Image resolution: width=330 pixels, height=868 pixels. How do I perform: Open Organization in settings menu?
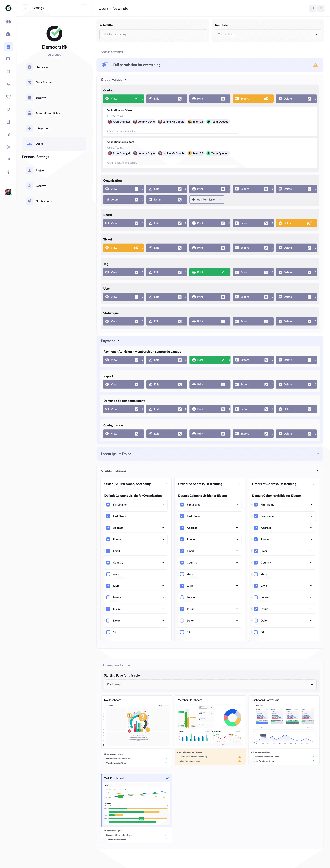point(54,82)
